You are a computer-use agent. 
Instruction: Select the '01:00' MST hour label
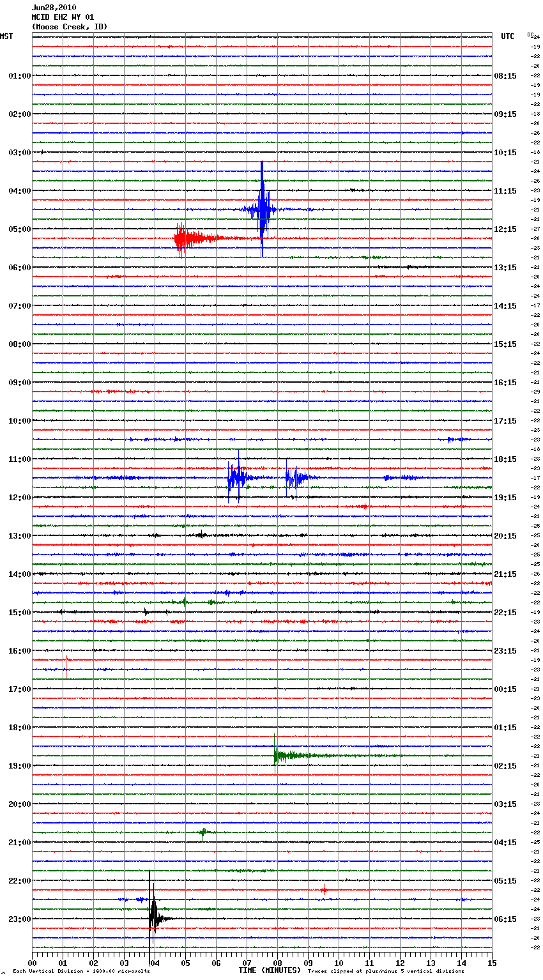tap(19, 76)
